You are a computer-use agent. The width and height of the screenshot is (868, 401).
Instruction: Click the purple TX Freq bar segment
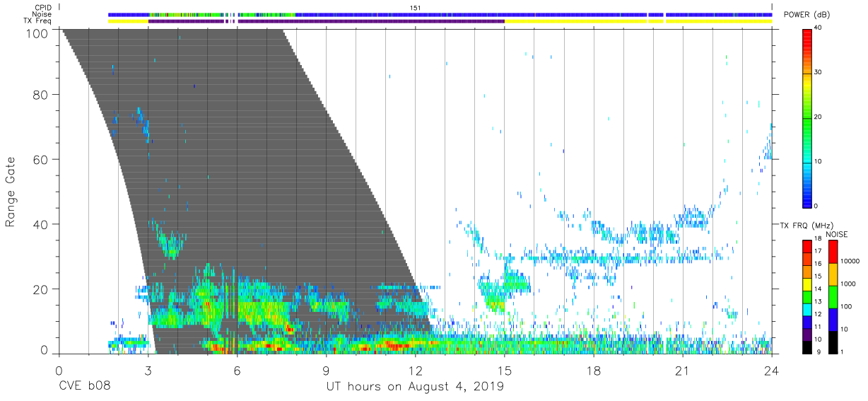(x=327, y=21)
